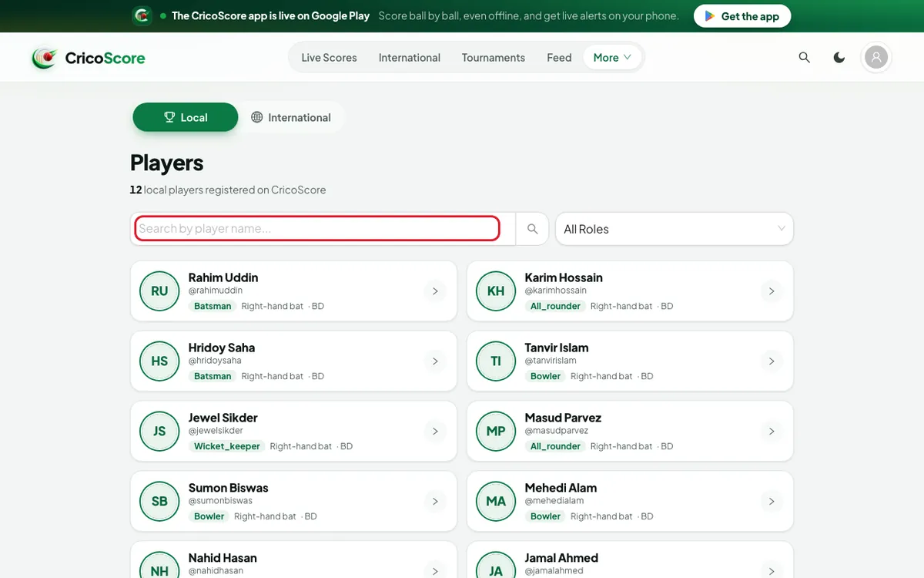Click the Google Play announcement text
Viewport: 924px width, 578px height.
pyautogui.click(x=270, y=15)
